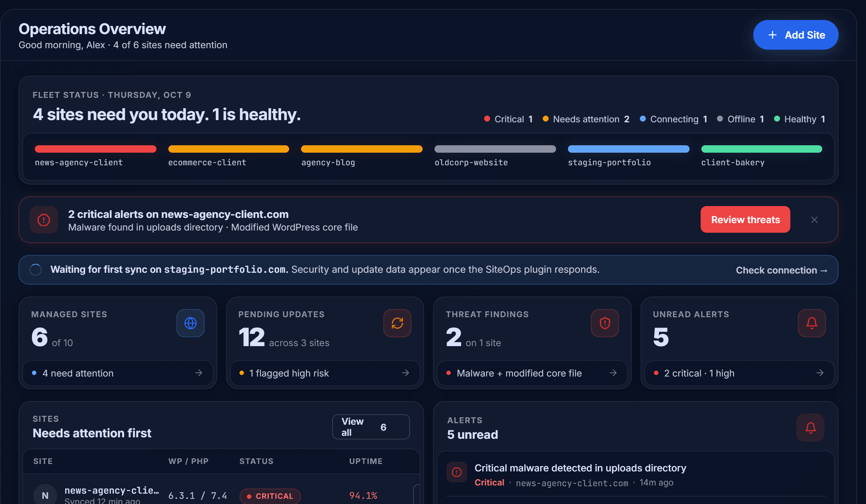Click arrow icon on '2 critical · 1 high' row

[820, 373]
